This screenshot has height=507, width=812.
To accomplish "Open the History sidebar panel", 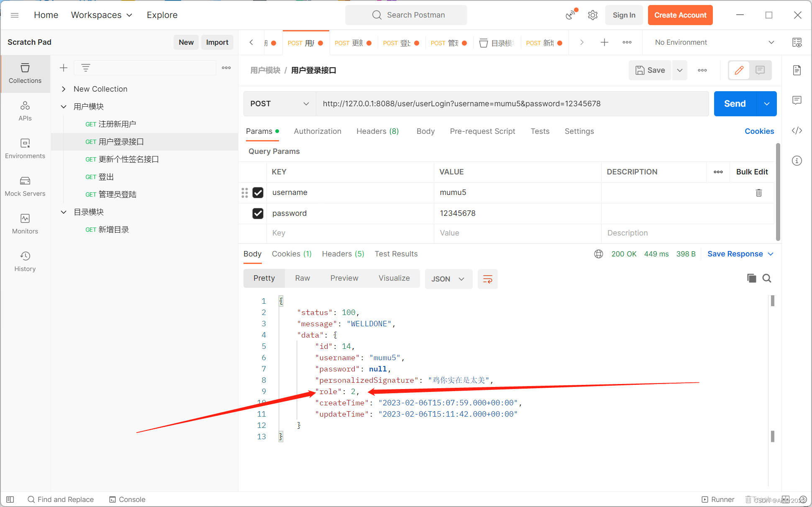I will (25, 261).
